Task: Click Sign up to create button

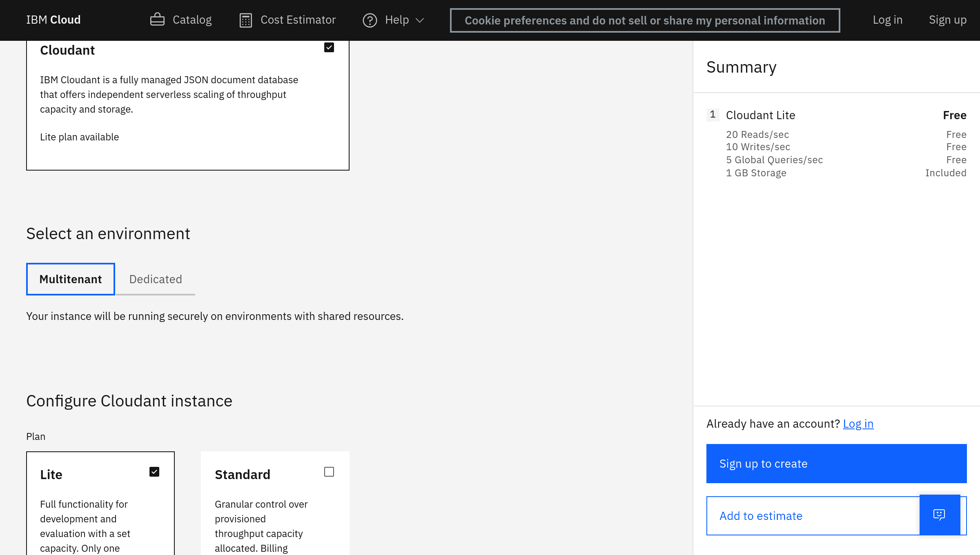Action: pos(836,464)
